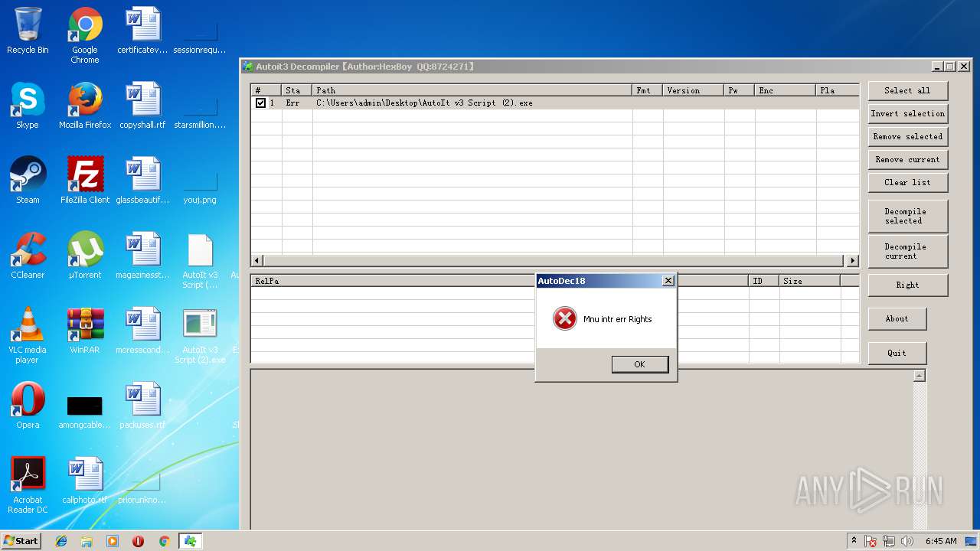
Task: Click the Chrome icon on the taskbar
Action: click(x=164, y=541)
